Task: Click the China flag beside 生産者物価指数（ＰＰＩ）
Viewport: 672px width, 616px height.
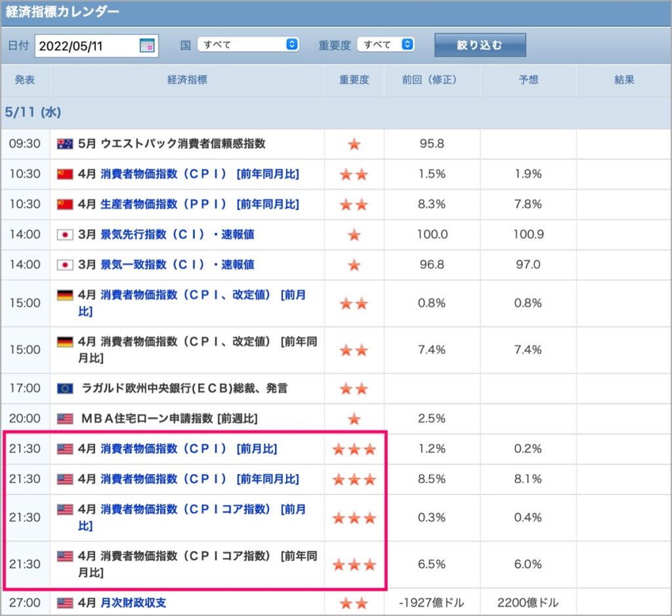Action: coord(65,204)
